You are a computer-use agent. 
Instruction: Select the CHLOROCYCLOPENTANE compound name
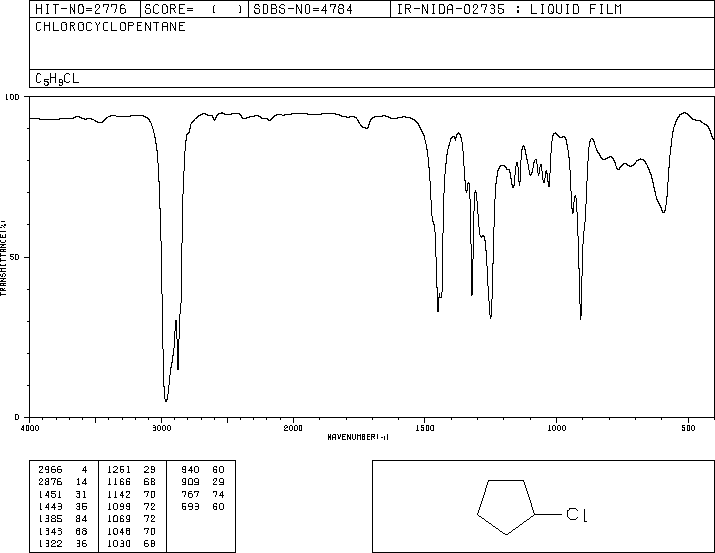pos(110,26)
